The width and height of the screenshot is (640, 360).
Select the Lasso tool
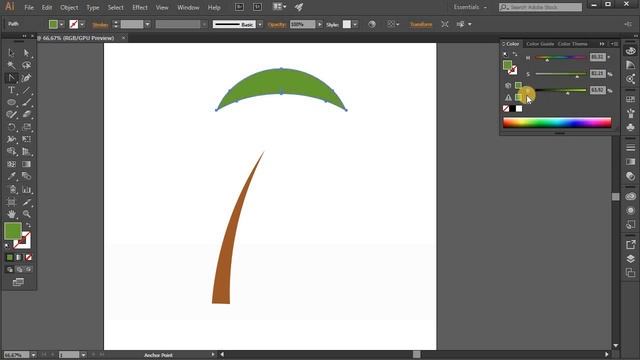27,65
